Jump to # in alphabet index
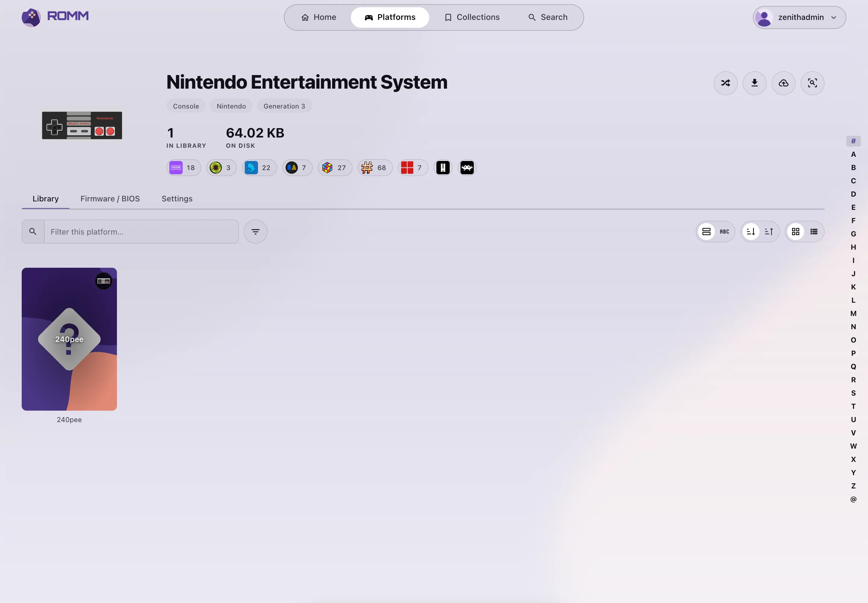The image size is (868, 603). tap(853, 141)
